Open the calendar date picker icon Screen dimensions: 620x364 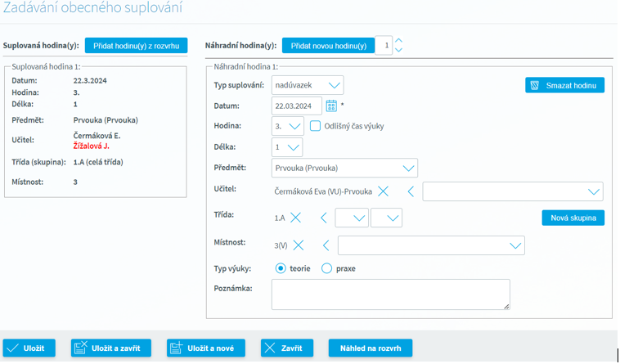coord(331,106)
